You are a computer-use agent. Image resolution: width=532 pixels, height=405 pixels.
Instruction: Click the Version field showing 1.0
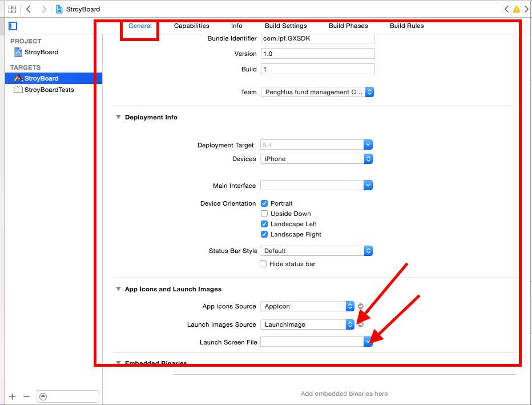coord(317,54)
